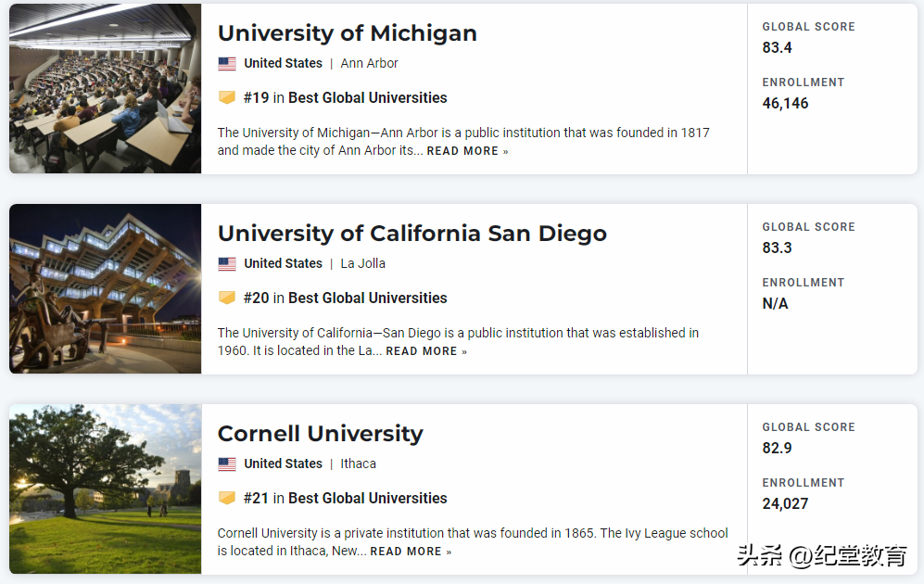
Task: Click Cornell enrollment figure 24,027
Action: [785, 504]
